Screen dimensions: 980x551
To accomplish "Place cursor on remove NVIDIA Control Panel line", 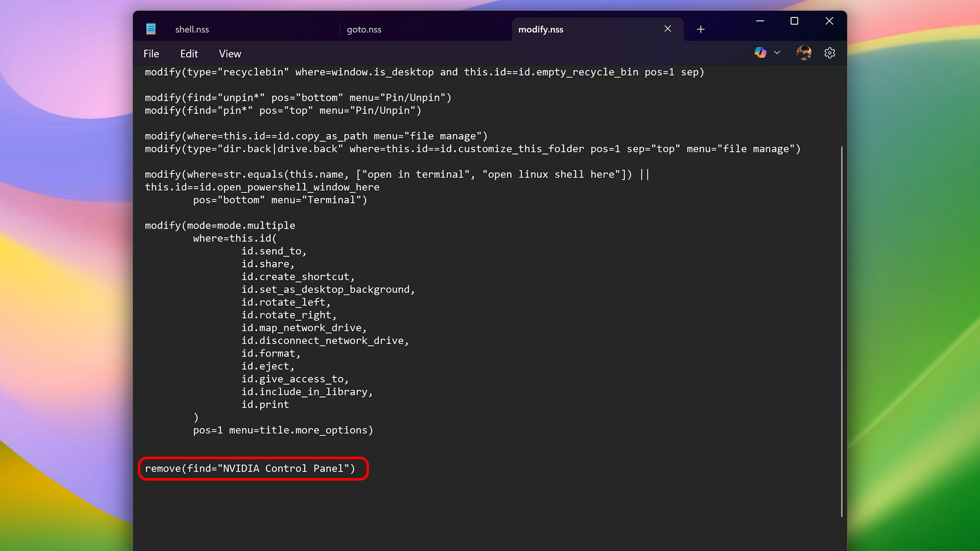I will point(250,468).
